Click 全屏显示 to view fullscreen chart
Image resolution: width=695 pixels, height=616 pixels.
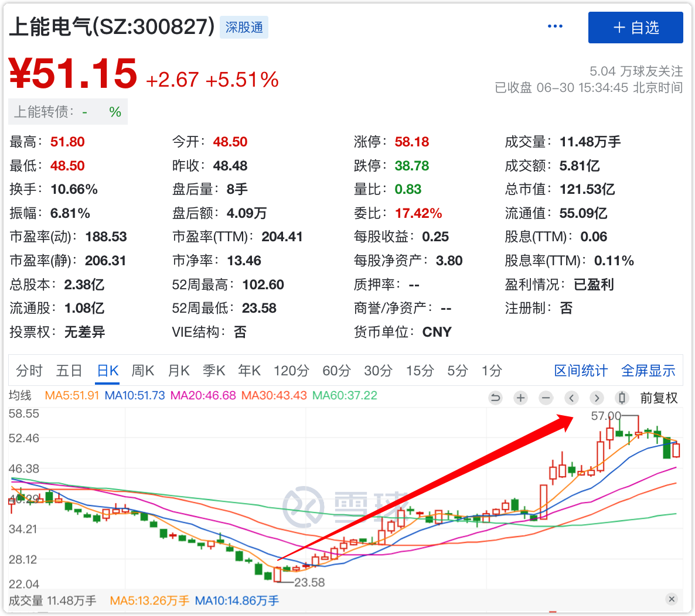pyautogui.click(x=648, y=371)
